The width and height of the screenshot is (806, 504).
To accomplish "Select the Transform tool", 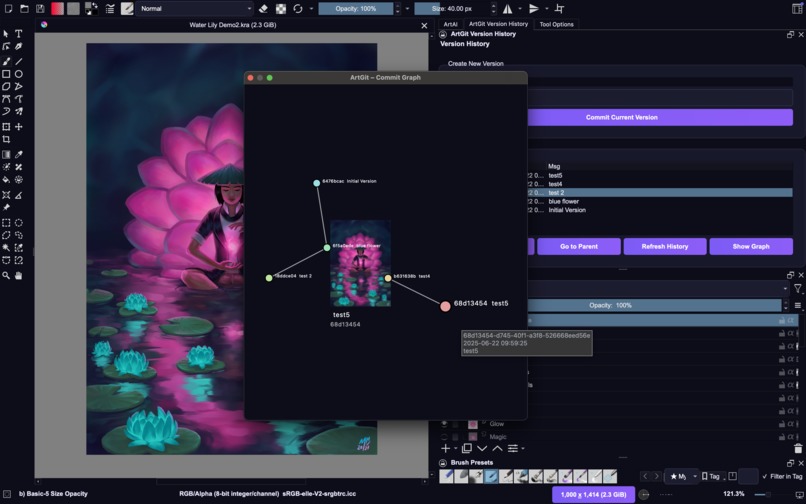I will coord(6,127).
